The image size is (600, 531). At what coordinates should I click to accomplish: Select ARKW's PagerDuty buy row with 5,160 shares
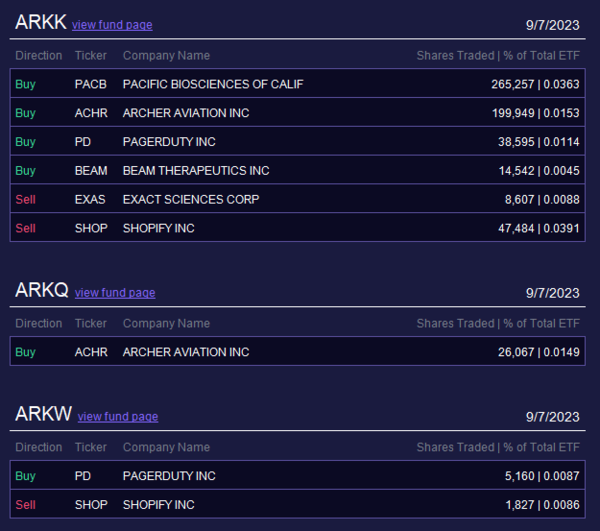pyautogui.click(x=297, y=476)
